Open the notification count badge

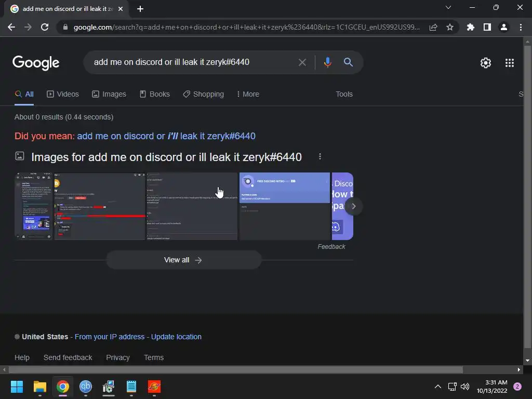517,387
